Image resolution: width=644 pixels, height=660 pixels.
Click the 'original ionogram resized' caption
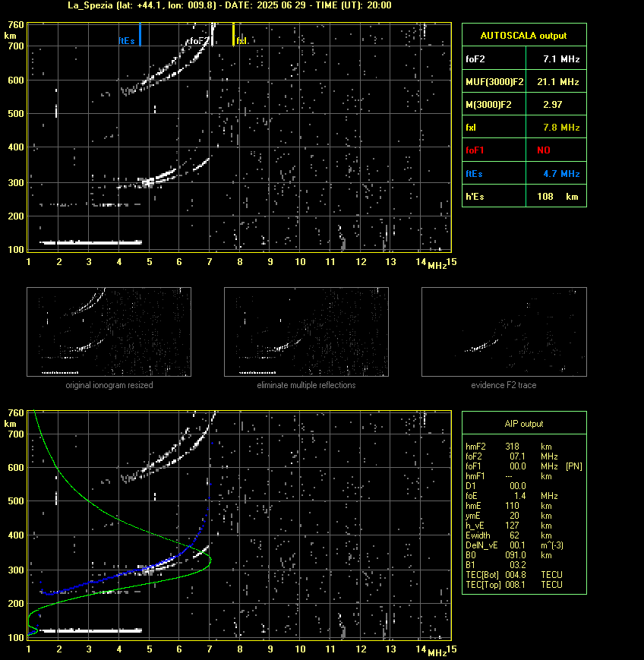(x=109, y=385)
